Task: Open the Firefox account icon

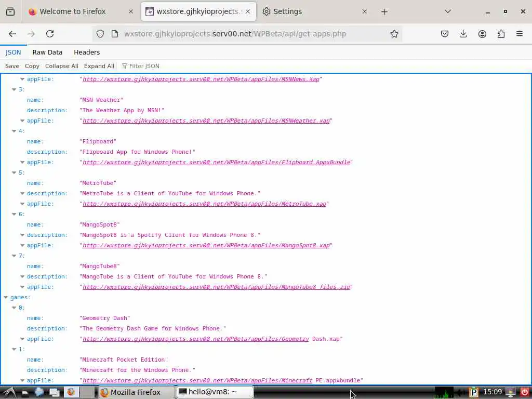Action: 482,34
